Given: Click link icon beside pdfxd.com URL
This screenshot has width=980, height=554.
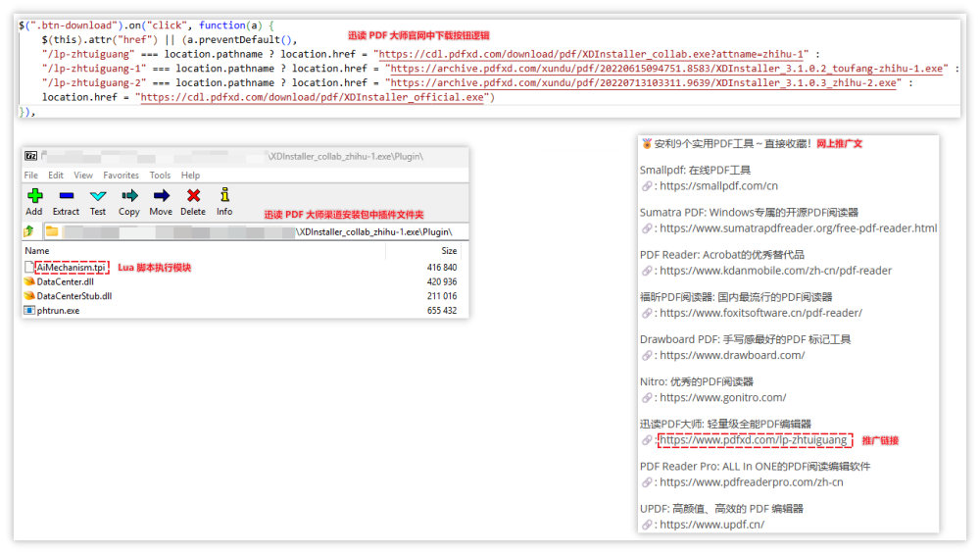Looking at the screenshot, I should point(647,440).
